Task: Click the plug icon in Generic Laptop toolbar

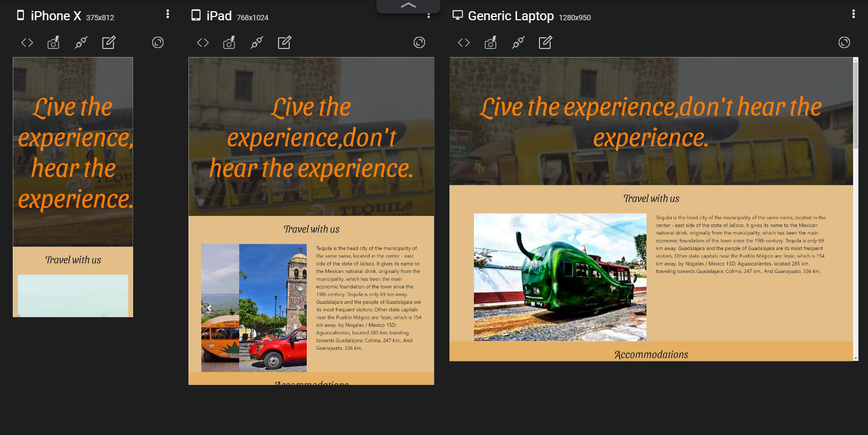Action: [x=518, y=43]
